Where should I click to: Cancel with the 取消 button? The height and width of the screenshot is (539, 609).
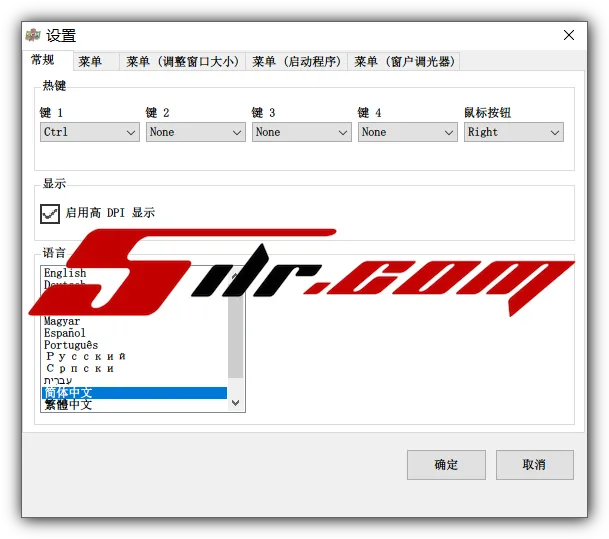coord(535,465)
